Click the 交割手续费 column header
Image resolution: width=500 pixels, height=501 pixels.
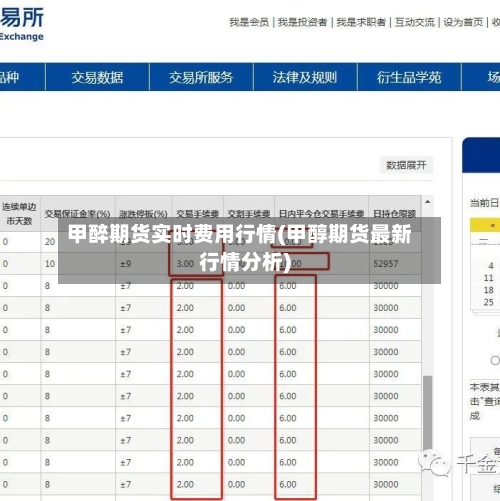(x=249, y=214)
